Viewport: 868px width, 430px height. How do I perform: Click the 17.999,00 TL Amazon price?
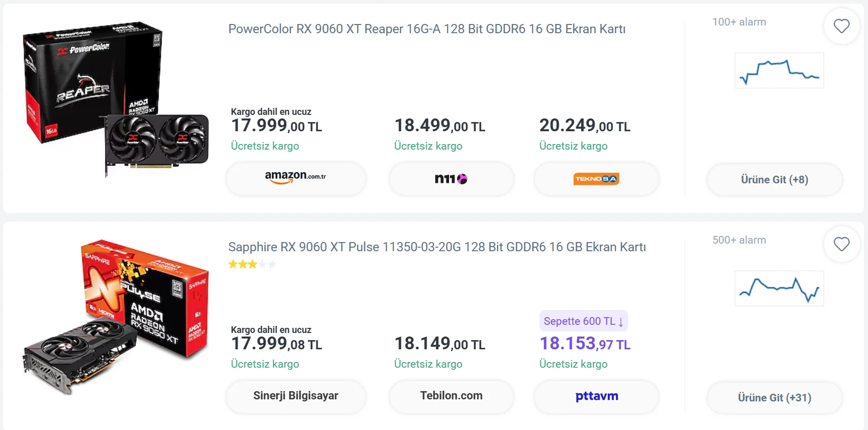276,126
